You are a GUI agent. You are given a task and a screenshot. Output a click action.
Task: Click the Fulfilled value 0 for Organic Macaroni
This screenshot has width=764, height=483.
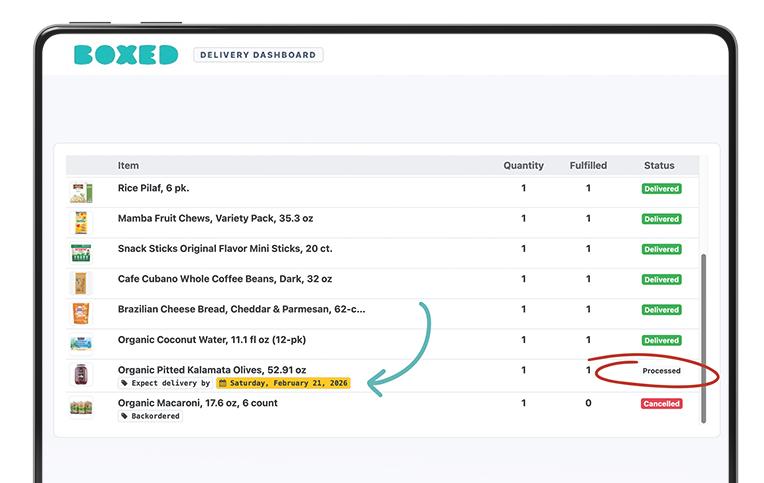[x=588, y=403]
